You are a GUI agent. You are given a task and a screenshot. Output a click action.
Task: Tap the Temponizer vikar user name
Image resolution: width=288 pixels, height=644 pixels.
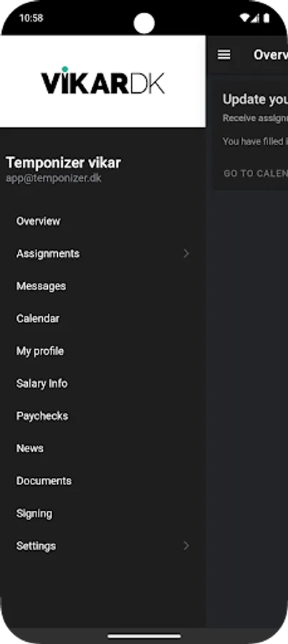(63, 162)
